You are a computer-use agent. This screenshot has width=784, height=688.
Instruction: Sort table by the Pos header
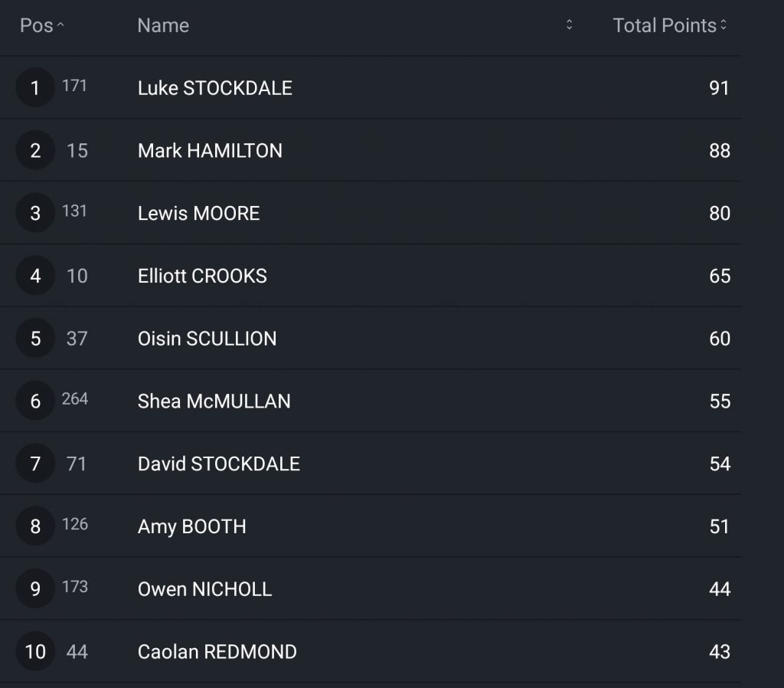click(36, 25)
